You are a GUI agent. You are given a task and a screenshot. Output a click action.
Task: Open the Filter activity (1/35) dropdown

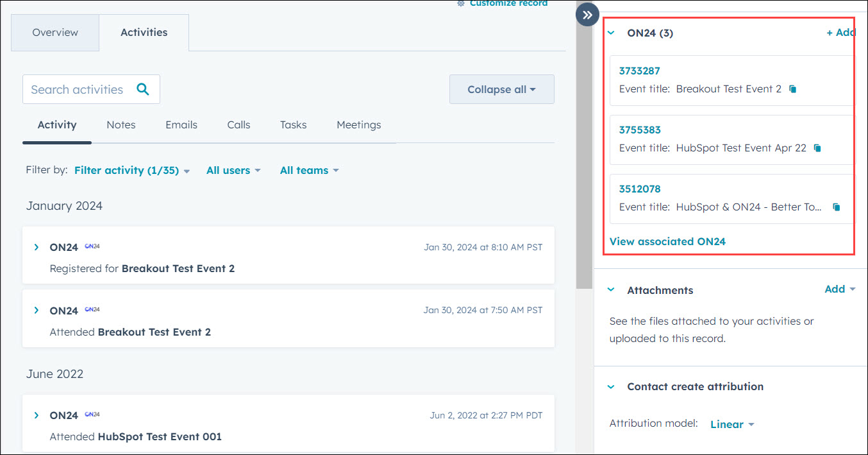(x=133, y=171)
